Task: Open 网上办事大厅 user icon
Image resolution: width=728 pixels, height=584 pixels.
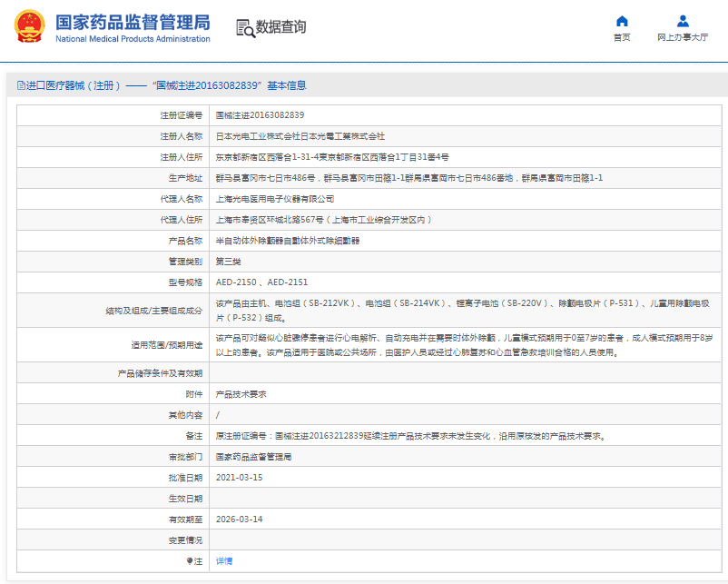Action: tap(683, 22)
